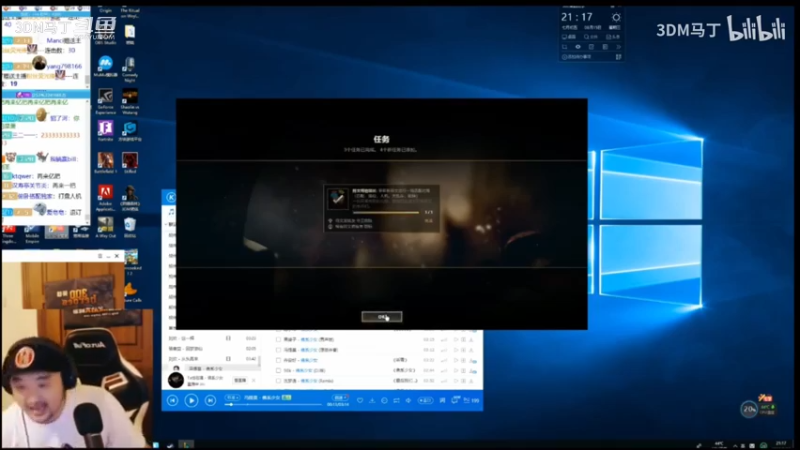Launch Fortnite desktop shortcut
Screen dimensions: 800x450
coord(105,131)
